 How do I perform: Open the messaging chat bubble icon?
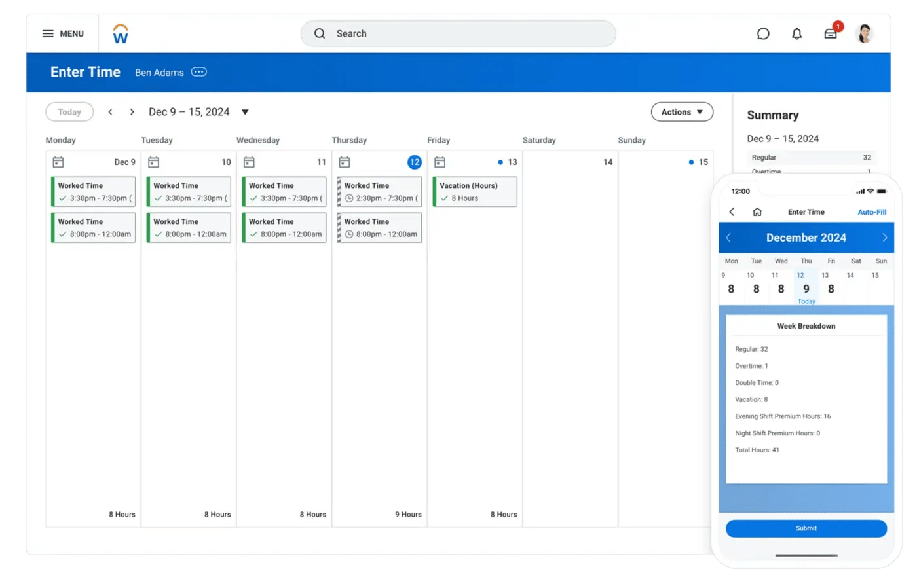(763, 33)
